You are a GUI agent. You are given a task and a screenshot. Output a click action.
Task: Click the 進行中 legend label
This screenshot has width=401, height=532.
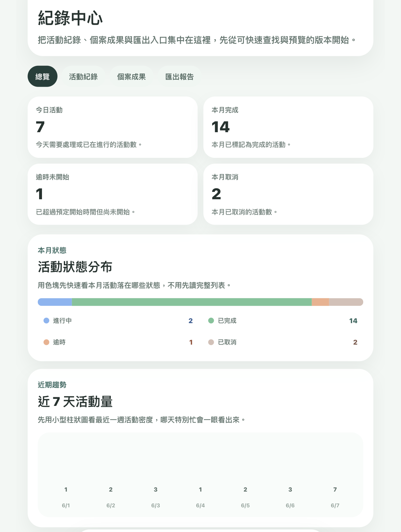63,321
